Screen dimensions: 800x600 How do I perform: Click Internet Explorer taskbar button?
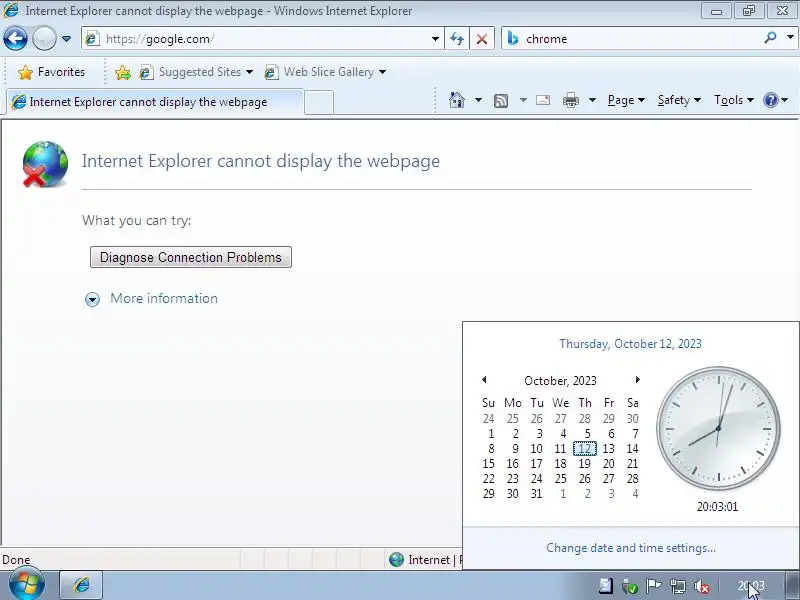(x=82, y=585)
